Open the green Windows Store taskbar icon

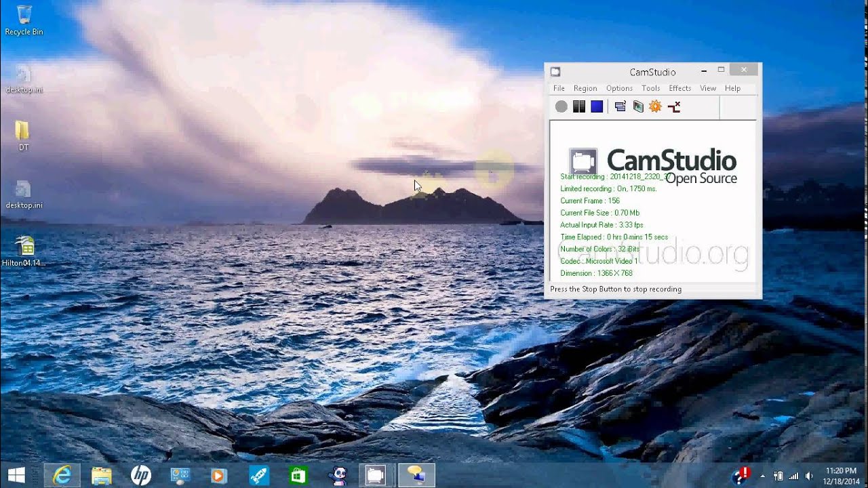coord(298,475)
